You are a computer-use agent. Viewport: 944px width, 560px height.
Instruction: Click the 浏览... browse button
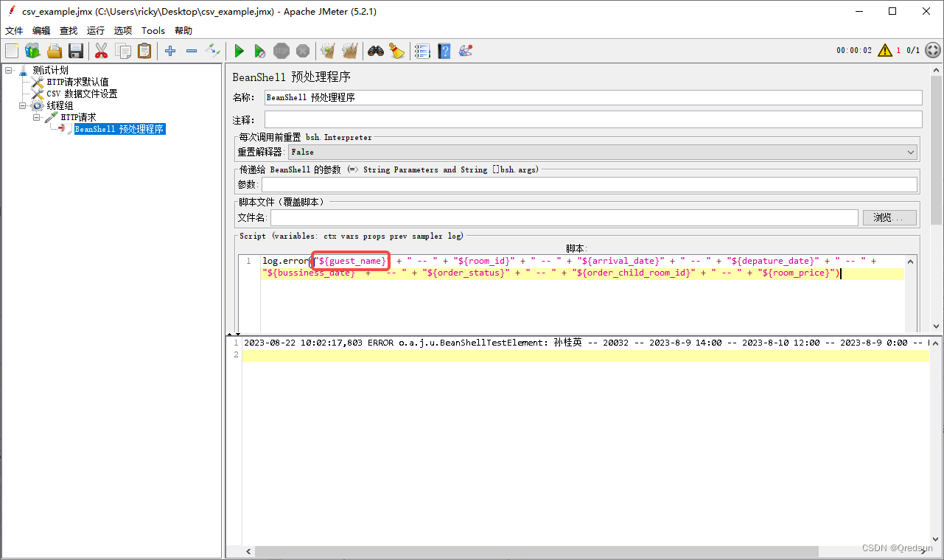pyautogui.click(x=889, y=217)
